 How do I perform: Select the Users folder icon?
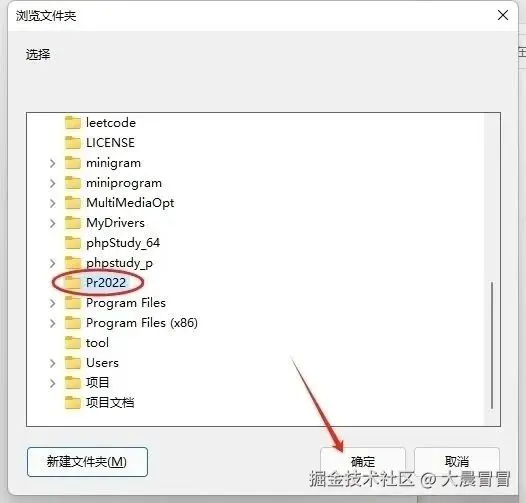point(72,363)
